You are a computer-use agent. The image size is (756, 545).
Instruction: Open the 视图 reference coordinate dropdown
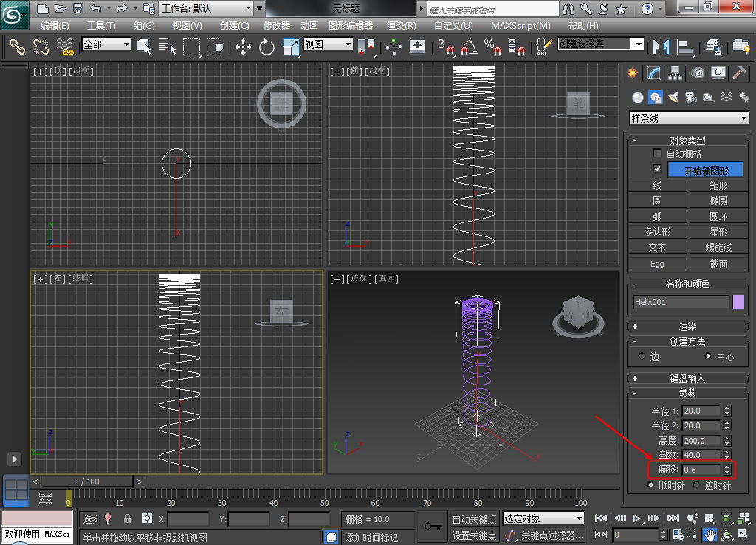click(x=329, y=44)
